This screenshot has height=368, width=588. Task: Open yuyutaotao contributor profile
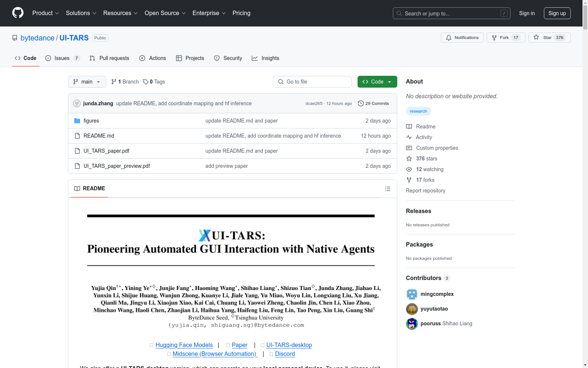tap(434, 309)
